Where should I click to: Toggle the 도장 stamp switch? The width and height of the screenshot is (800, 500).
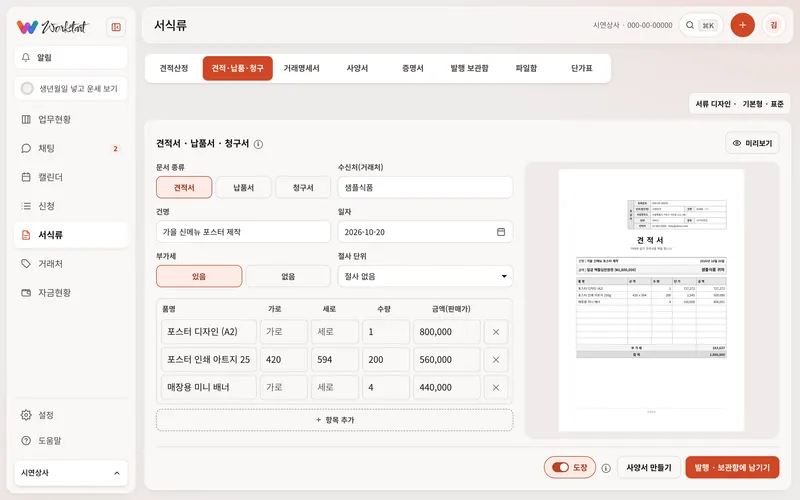569,467
